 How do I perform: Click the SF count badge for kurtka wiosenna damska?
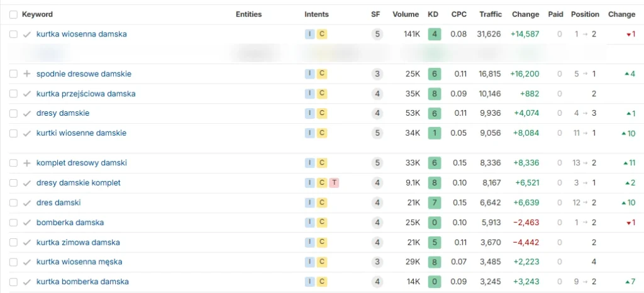377,35
